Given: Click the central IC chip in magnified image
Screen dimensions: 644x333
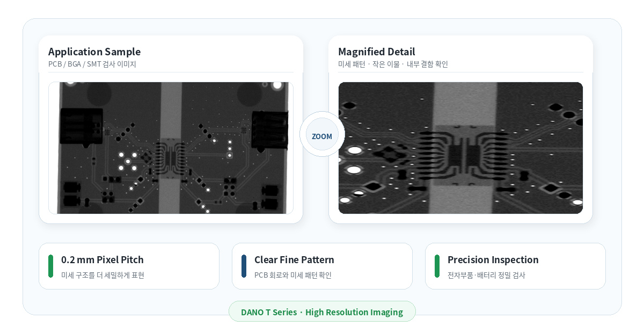Looking at the screenshot, I should point(466,155).
